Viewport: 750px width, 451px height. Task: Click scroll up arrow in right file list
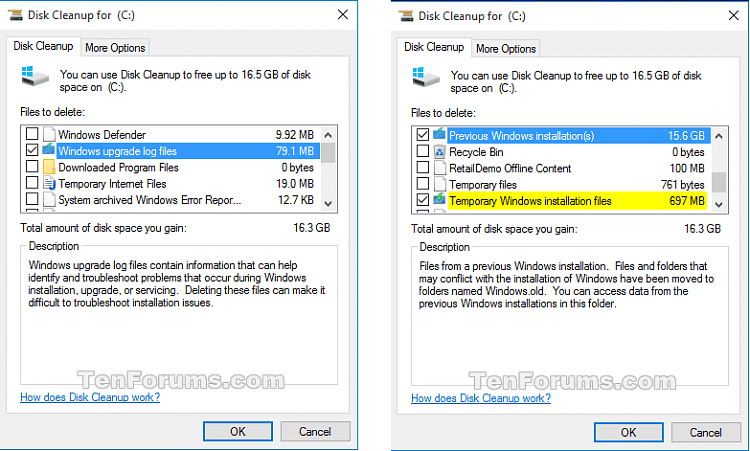click(x=719, y=136)
